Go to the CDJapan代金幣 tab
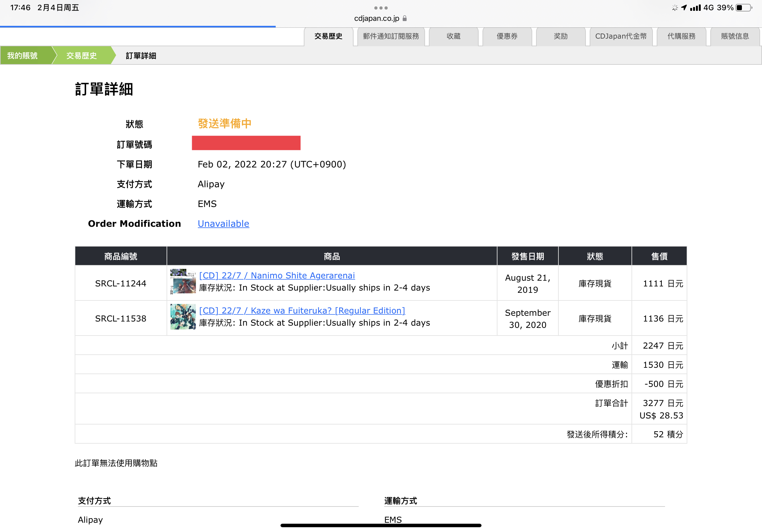The image size is (762, 532). (x=621, y=36)
